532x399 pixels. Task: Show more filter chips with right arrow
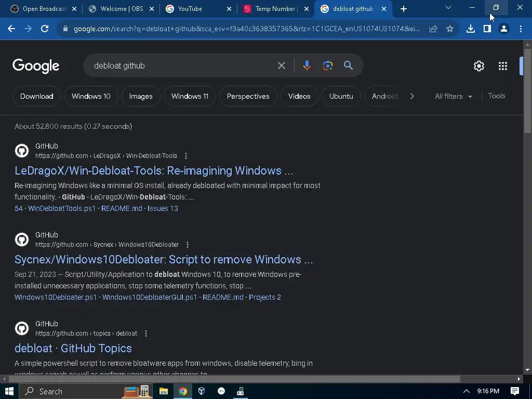click(412, 96)
